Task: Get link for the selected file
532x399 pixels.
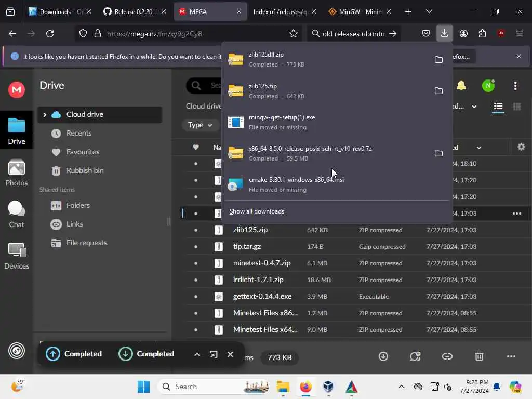Action: 447,356
